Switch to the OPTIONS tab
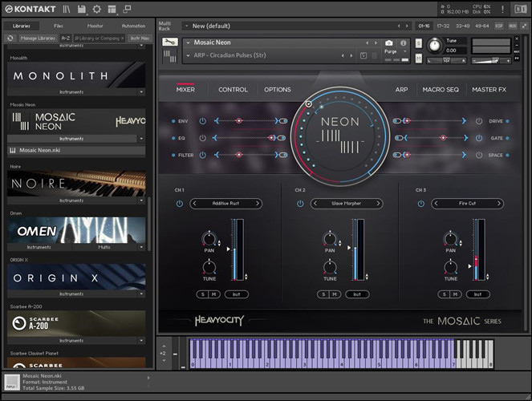 point(278,90)
